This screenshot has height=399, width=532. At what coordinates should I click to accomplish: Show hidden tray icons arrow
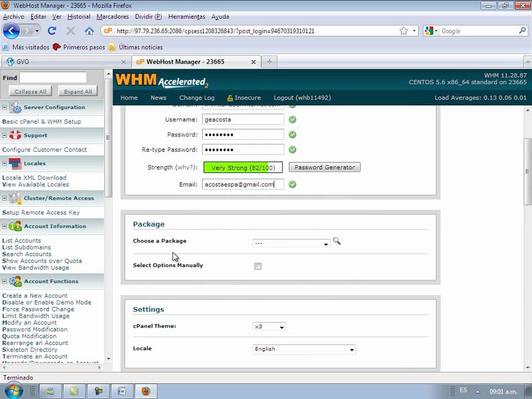[478, 392]
